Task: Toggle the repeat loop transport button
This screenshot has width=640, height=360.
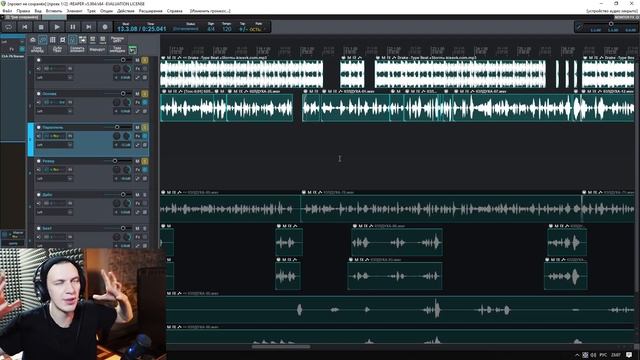Action: (x=9, y=27)
